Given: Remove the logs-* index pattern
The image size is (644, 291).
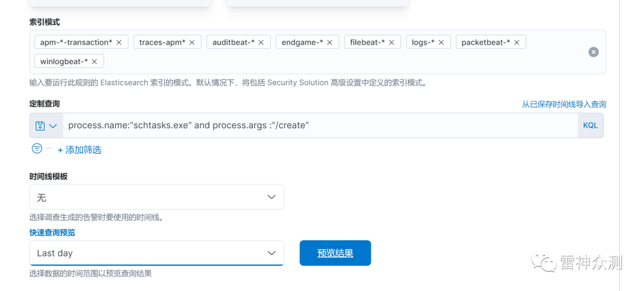Looking at the screenshot, I should [x=441, y=42].
